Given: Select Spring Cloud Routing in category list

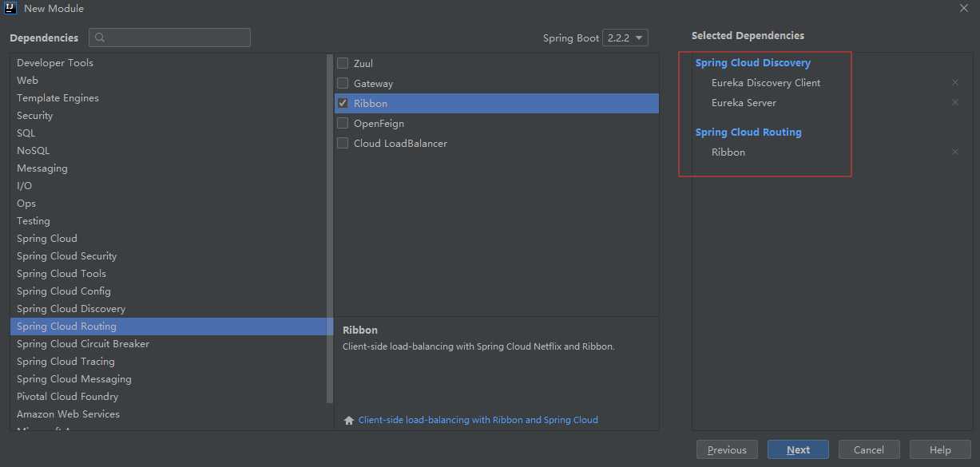Looking at the screenshot, I should pyautogui.click(x=169, y=326).
